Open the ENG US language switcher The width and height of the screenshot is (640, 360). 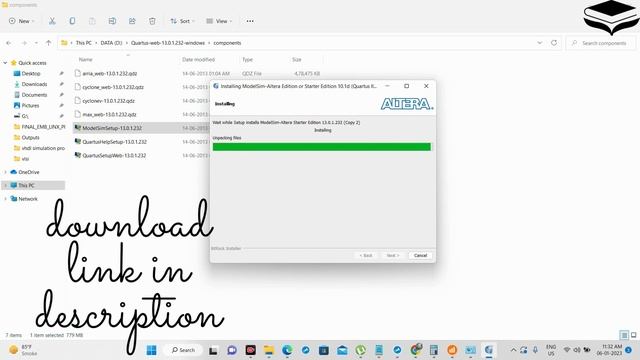click(x=551, y=350)
